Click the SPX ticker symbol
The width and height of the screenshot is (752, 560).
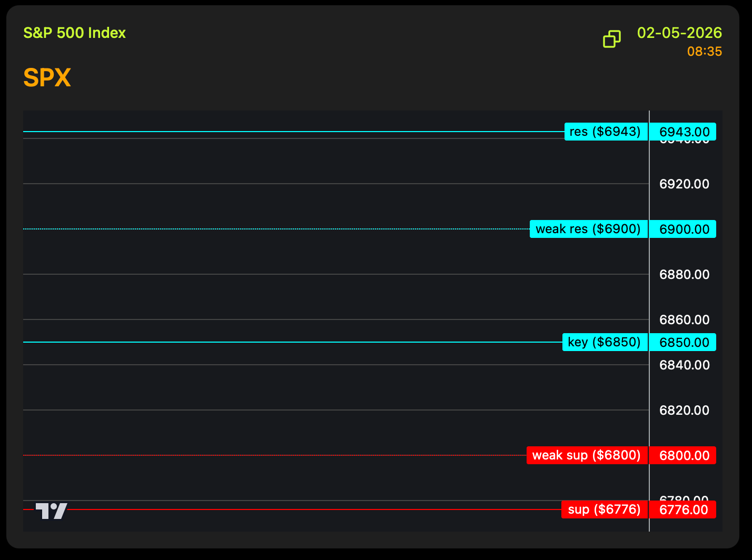pyautogui.click(x=47, y=78)
